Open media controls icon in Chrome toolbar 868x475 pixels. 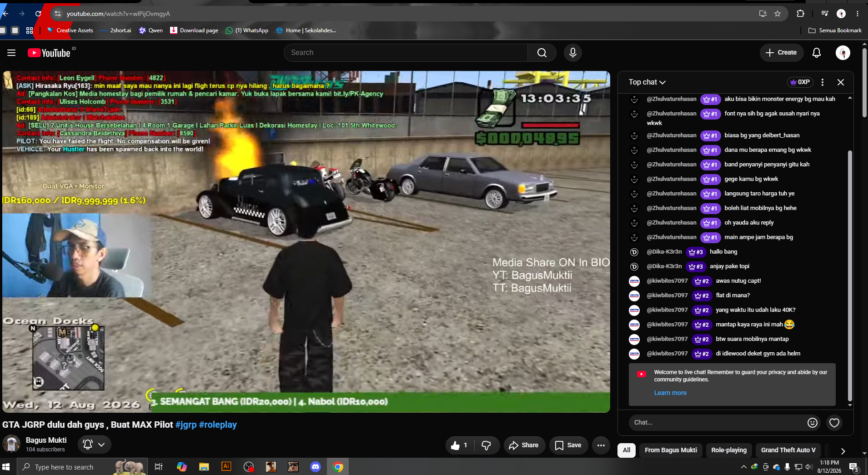click(x=825, y=14)
